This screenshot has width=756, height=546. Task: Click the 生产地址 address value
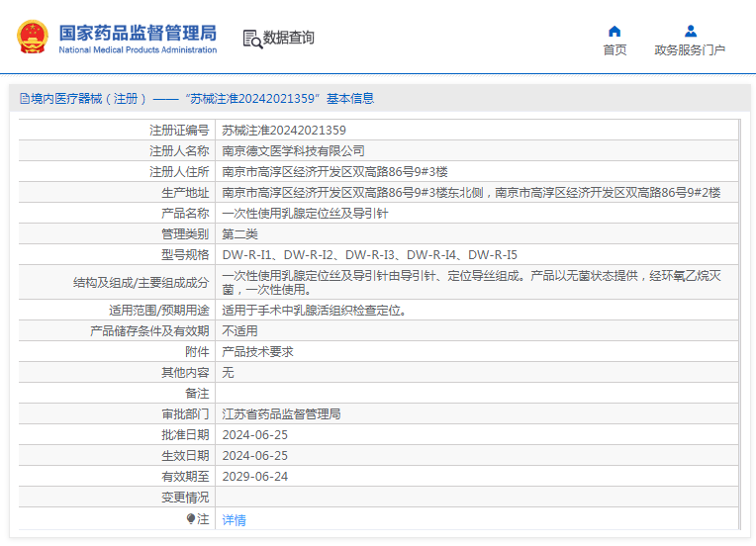(471, 192)
